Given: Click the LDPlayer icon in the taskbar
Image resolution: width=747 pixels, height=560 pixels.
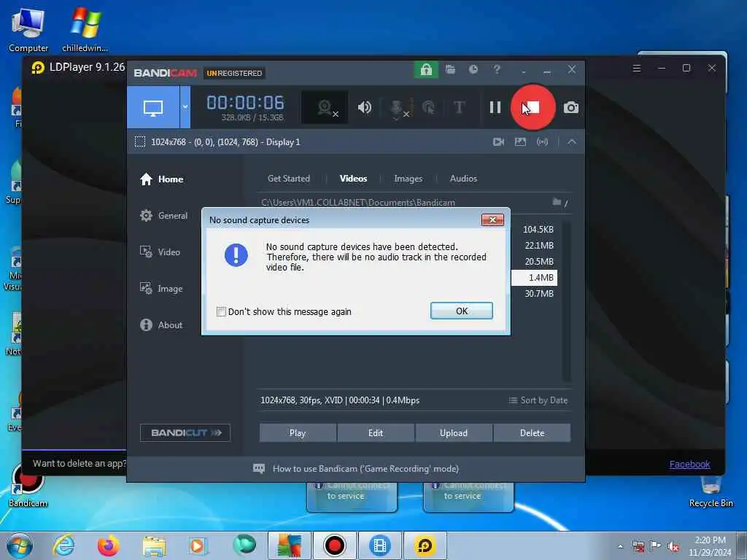Looking at the screenshot, I should [425, 545].
